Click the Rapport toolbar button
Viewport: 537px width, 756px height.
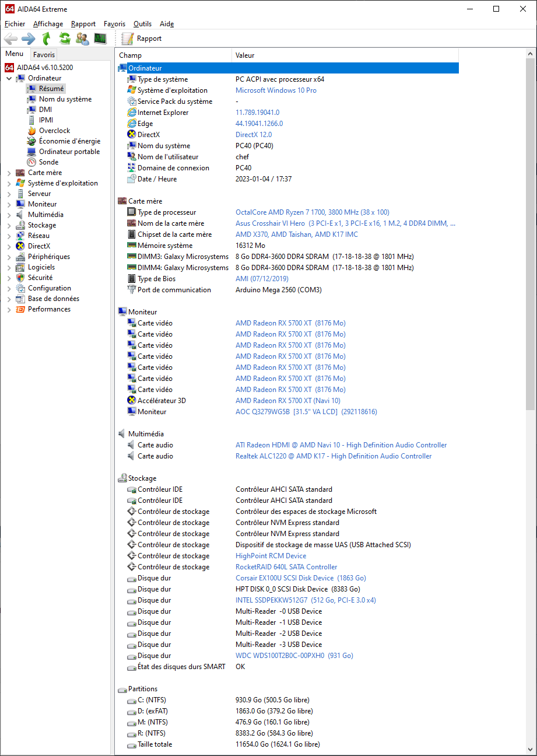(142, 38)
